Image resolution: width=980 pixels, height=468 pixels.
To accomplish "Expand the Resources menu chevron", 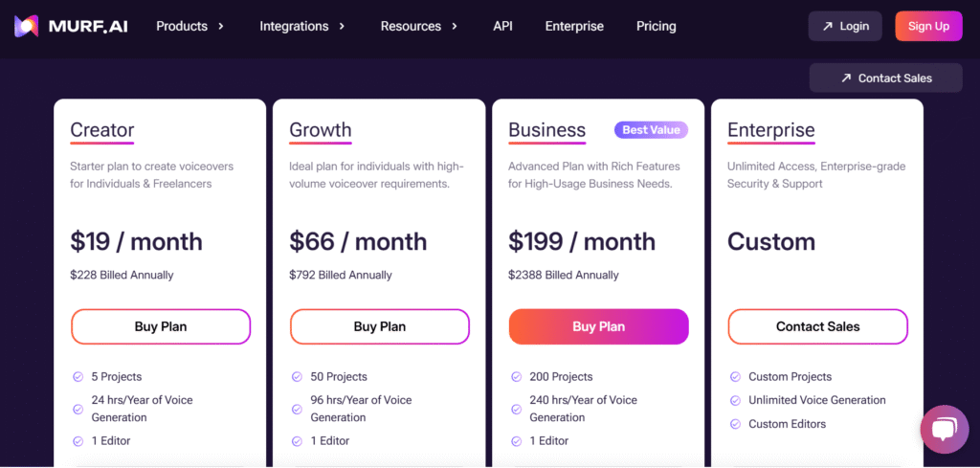I will 455,26.
